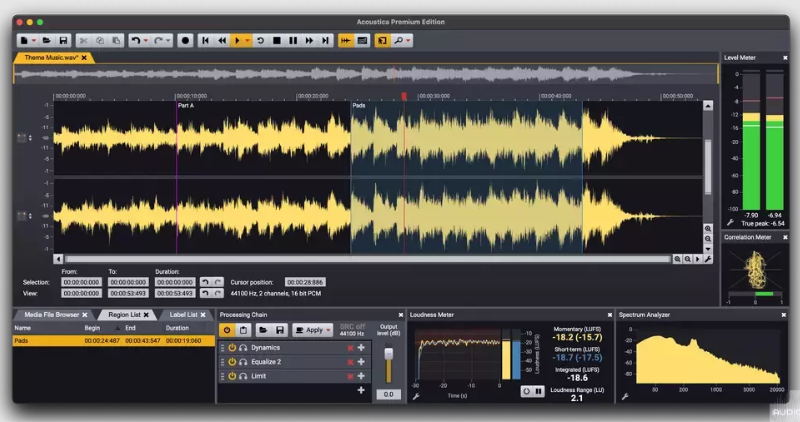
Task: Remove the Limit effect with the red X
Action: 350,377
